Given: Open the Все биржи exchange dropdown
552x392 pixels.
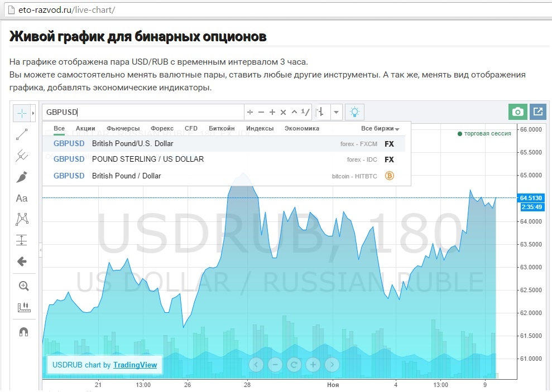Looking at the screenshot, I should pos(380,129).
